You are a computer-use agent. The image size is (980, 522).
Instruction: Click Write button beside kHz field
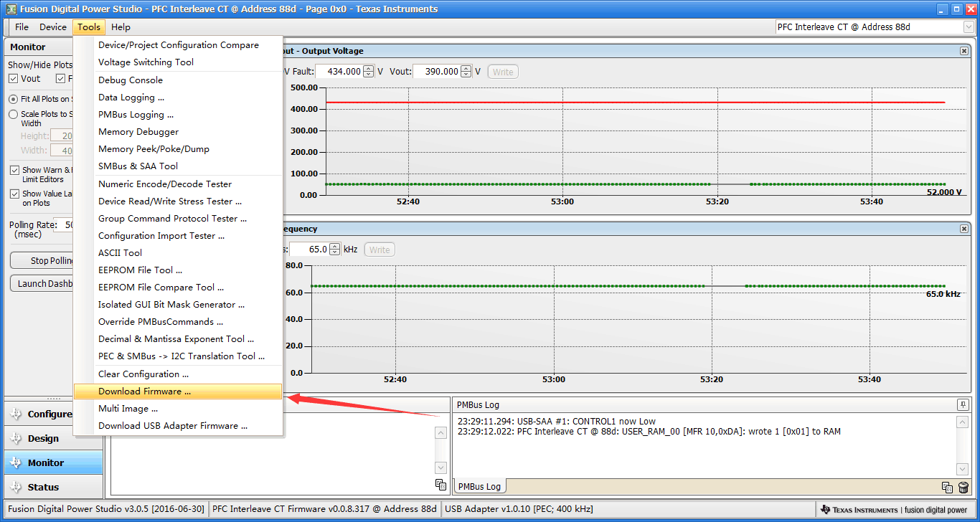click(380, 250)
